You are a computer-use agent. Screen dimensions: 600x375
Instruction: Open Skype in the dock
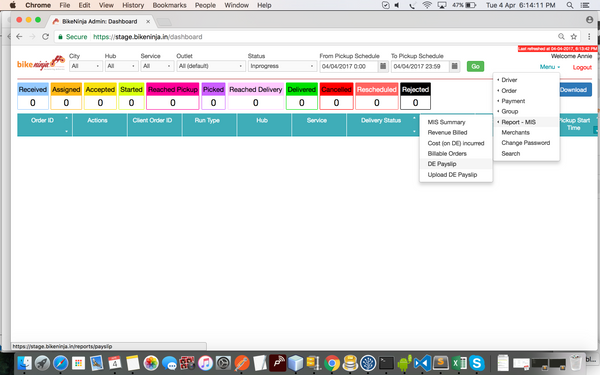[x=477, y=363]
